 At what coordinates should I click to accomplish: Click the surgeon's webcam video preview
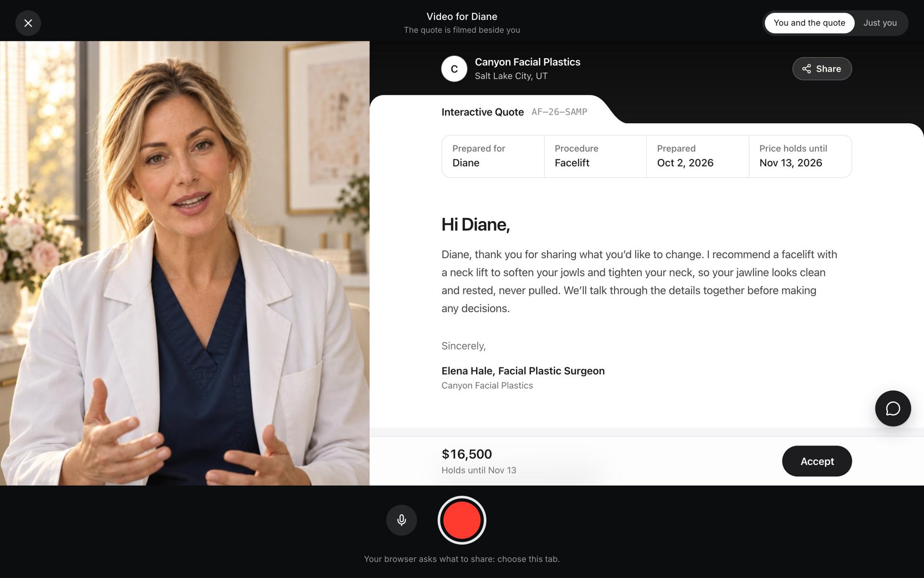(185, 263)
